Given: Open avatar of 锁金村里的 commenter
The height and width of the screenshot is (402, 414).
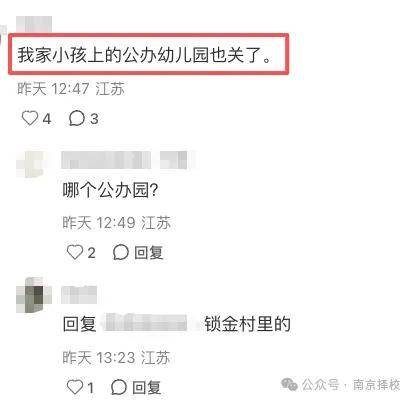Looking at the screenshot, I should coord(34,295).
